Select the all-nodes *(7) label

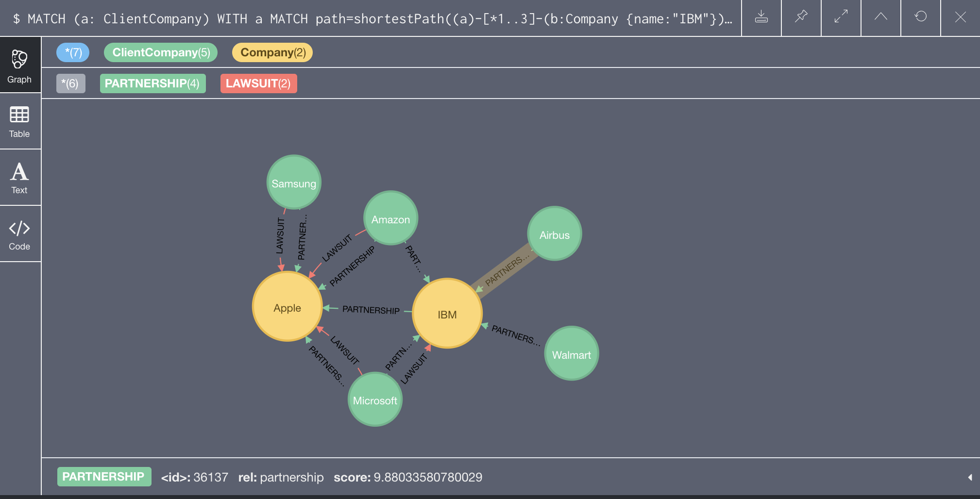click(73, 52)
